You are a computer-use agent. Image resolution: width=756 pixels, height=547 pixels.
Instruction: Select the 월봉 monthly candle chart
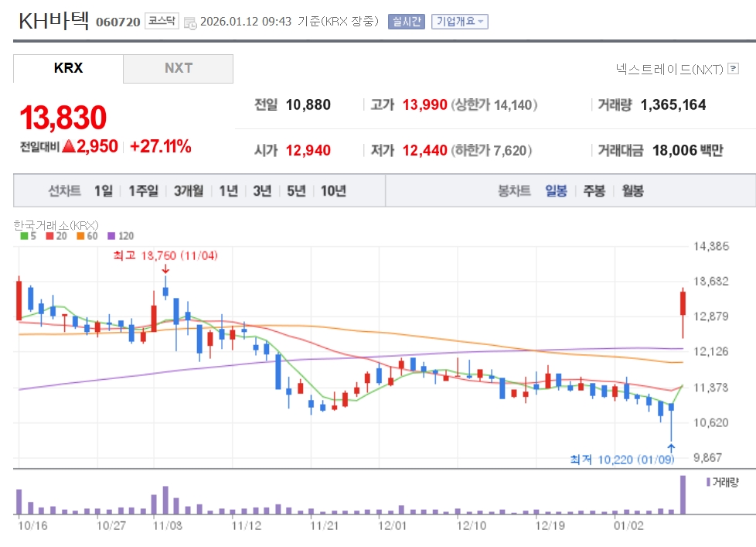pyautogui.click(x=632, y=191)
